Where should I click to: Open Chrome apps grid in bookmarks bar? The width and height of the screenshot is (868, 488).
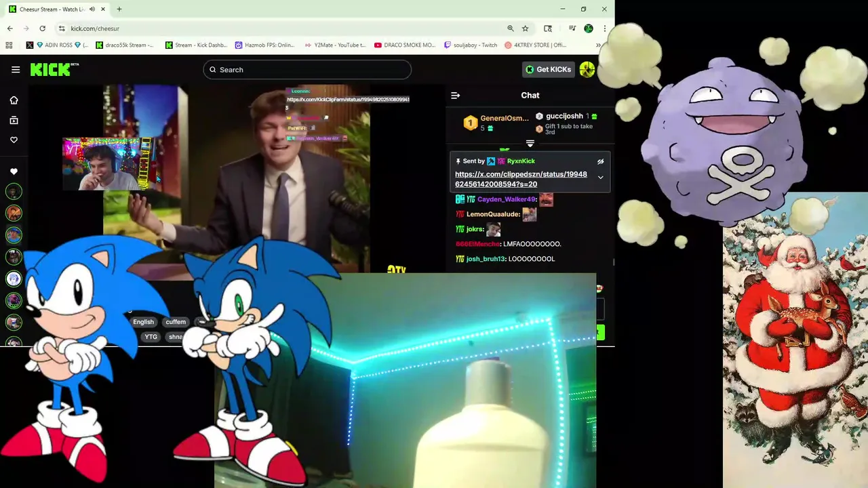tap(9, 45)
